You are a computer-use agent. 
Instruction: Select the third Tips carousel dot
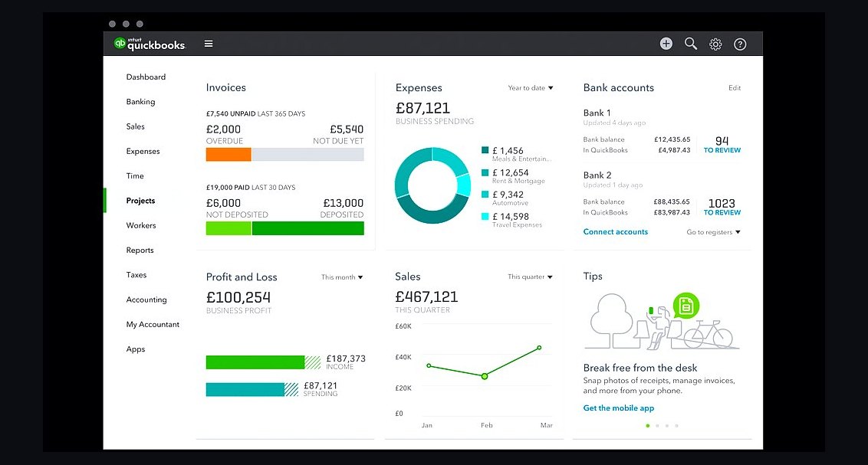pos(667,426)
